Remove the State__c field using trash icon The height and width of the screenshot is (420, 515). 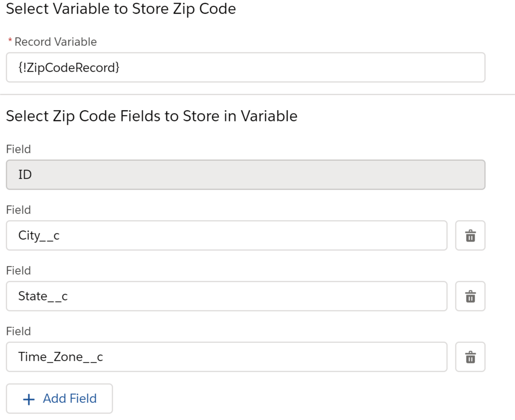470,296
